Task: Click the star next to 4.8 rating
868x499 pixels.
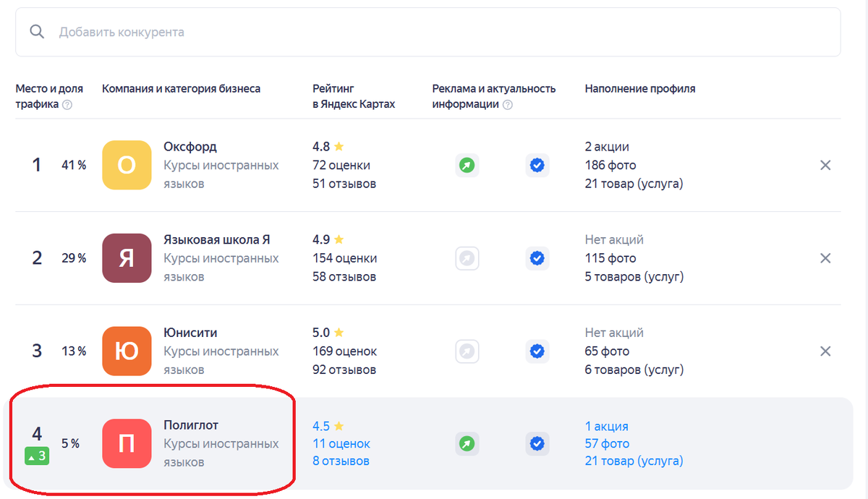Action: pyautogui.click(x=339, y=146)
